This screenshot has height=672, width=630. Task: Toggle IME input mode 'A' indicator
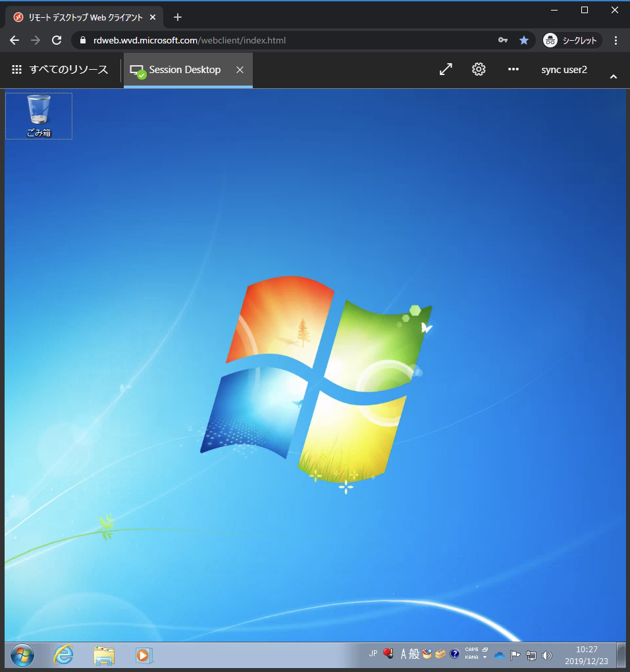pos(404,654)
